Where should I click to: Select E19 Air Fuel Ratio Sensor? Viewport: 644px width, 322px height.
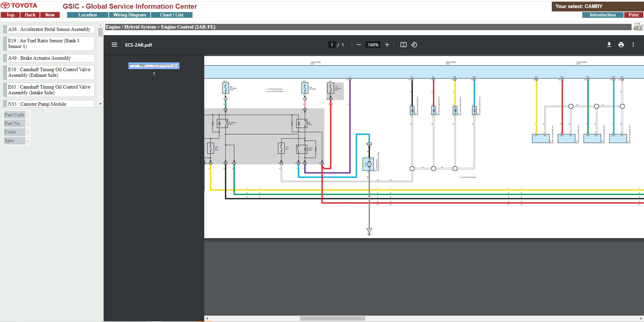click(x=49, y=44)
